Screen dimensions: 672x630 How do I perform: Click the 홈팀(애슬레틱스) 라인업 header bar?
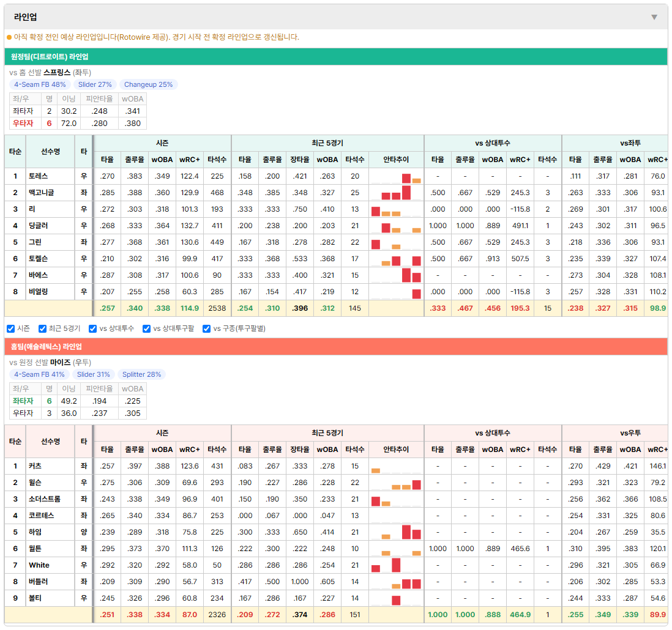336,346
